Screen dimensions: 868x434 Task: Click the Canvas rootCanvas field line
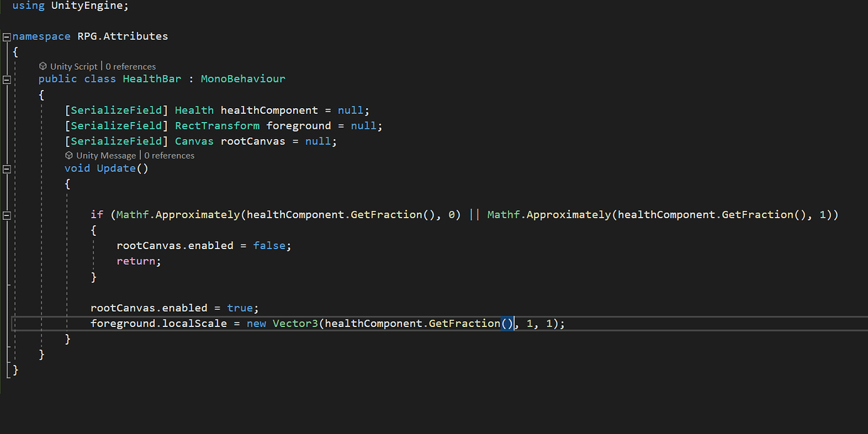(253, 141)
